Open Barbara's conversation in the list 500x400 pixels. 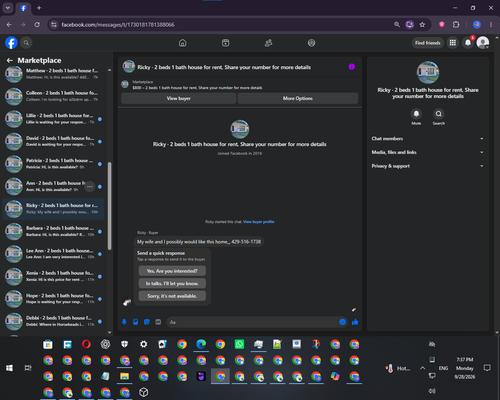pyautogui.click(x=53, y=231)
